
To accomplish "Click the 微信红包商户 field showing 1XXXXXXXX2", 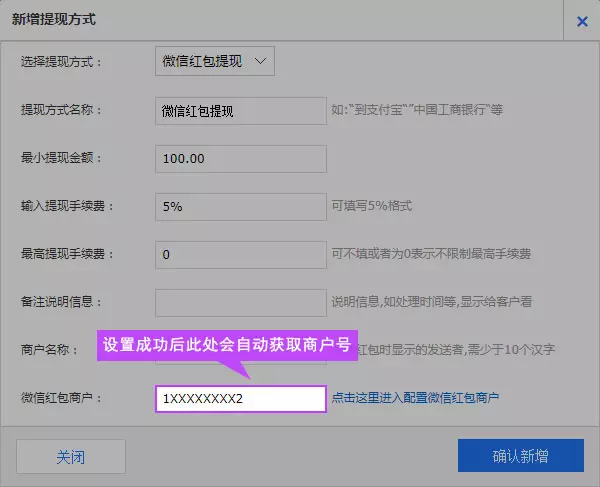I will coord(241,399).
